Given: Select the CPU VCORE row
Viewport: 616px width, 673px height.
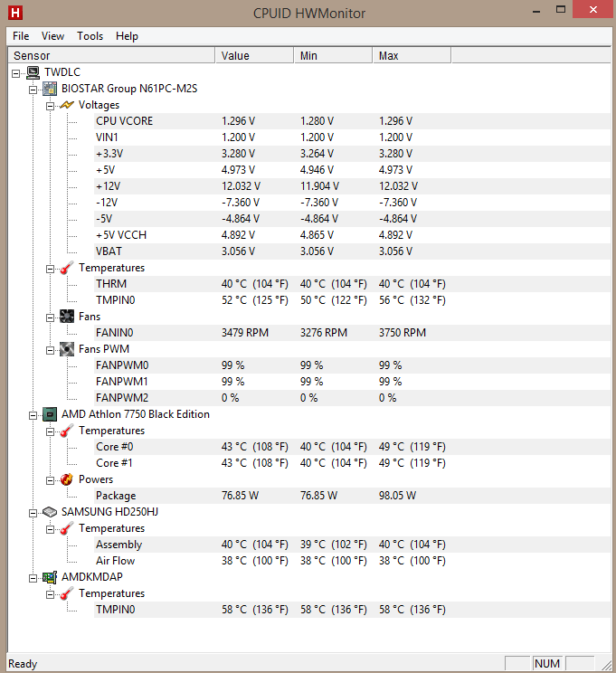Looking at the screenshot, I should (352, 121).
